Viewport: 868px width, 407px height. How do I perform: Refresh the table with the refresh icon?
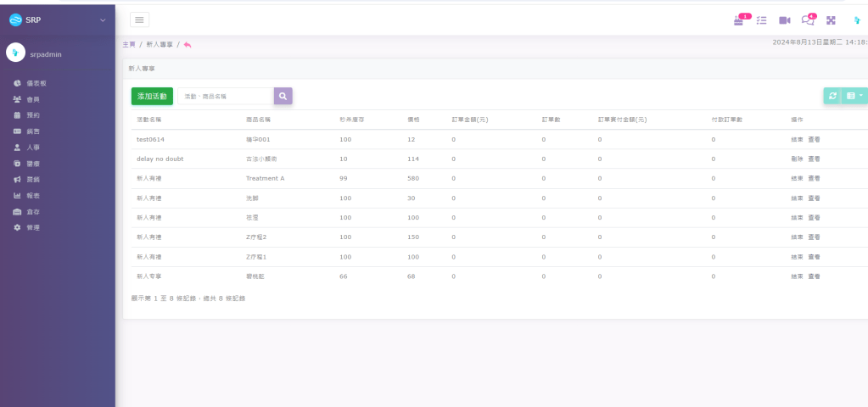(x=832, y=97)
